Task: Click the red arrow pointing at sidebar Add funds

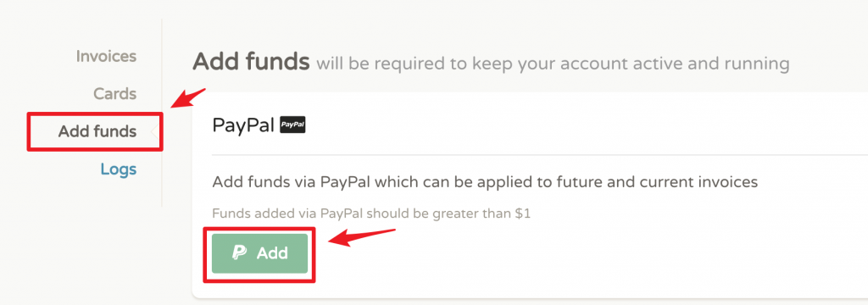Action: (x=187, y=97)
